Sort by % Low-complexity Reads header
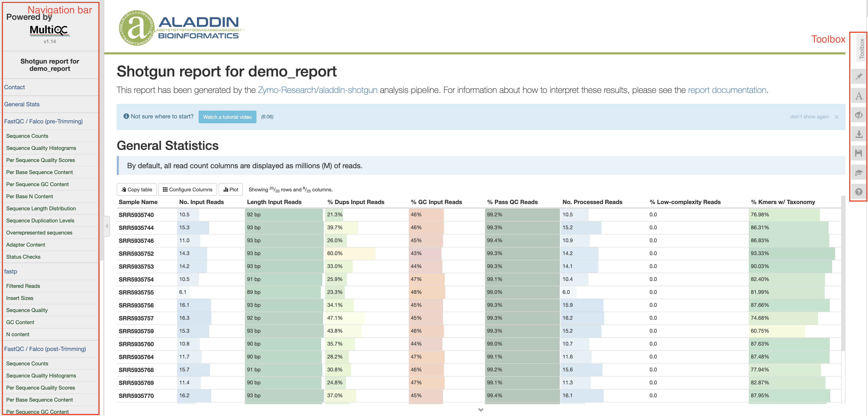Screen dimensions: 868x416 pos(685,202)
